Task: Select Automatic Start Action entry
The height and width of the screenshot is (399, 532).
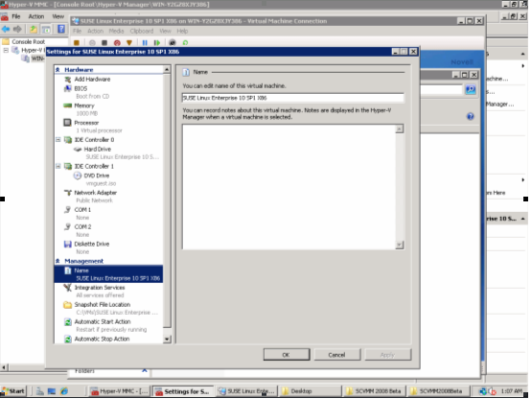Action: click(103, 321)
